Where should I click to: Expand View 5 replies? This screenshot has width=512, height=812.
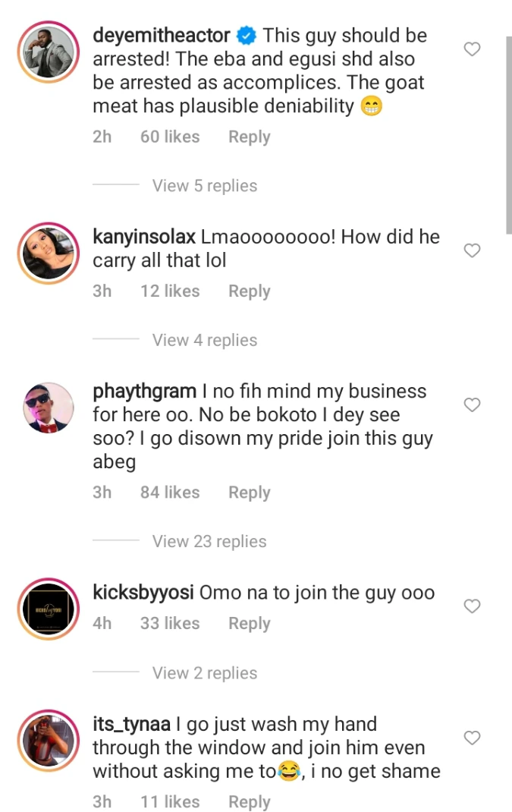coord(204,186)
